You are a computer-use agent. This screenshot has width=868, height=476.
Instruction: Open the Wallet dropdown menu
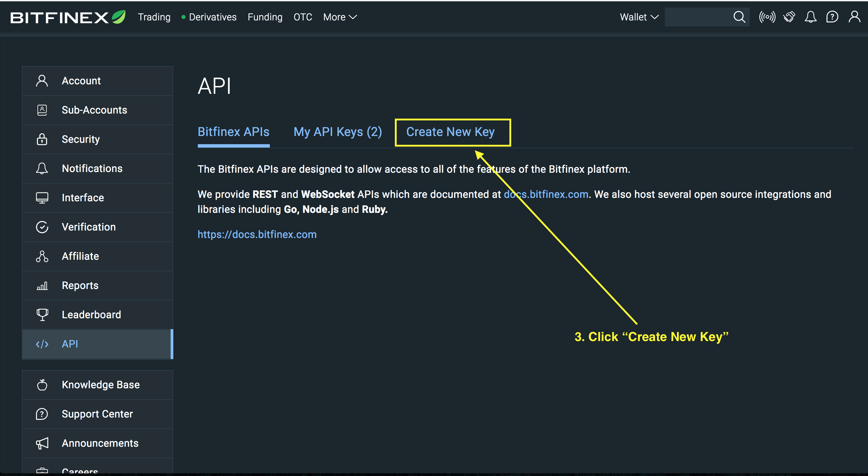638,16
